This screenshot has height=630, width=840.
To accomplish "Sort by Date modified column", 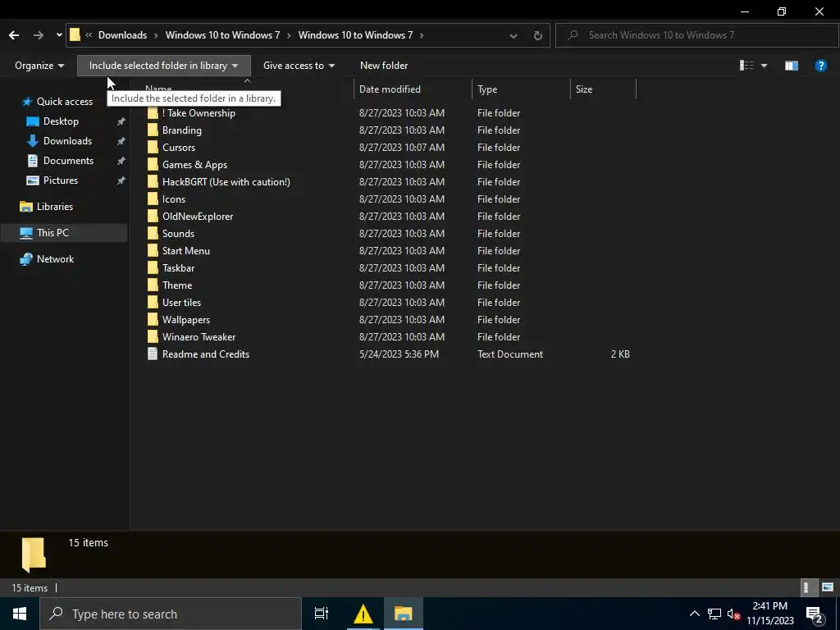I will [390, 89].
